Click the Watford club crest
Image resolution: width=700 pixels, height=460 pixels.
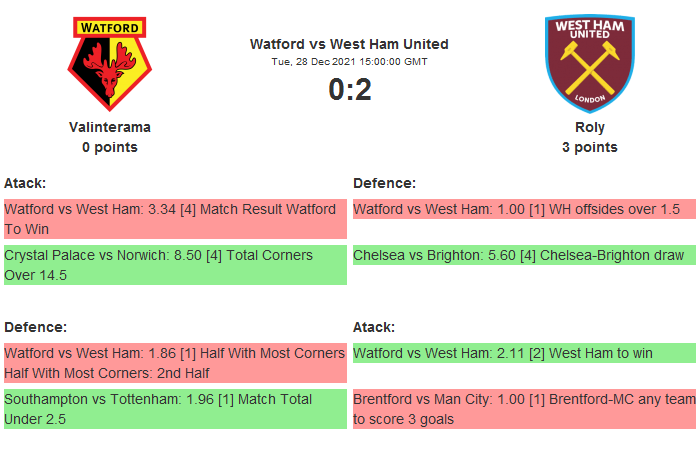(110, 62)
